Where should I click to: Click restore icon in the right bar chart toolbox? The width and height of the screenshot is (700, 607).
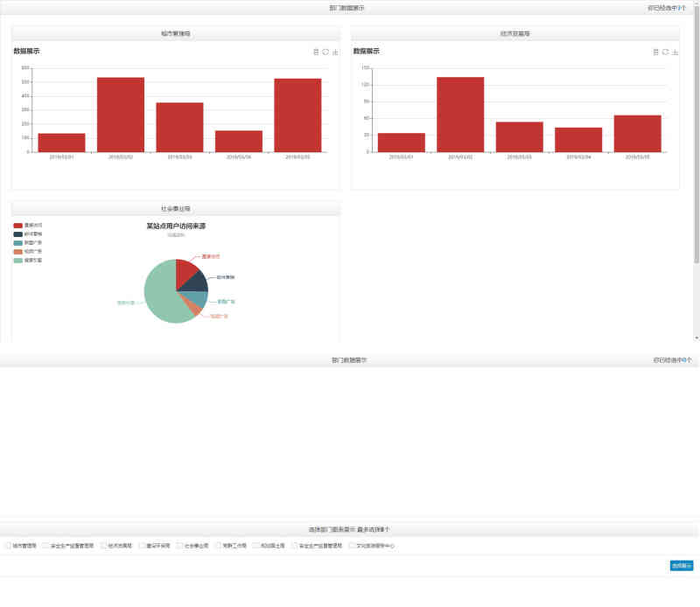[x=665, y=52]
